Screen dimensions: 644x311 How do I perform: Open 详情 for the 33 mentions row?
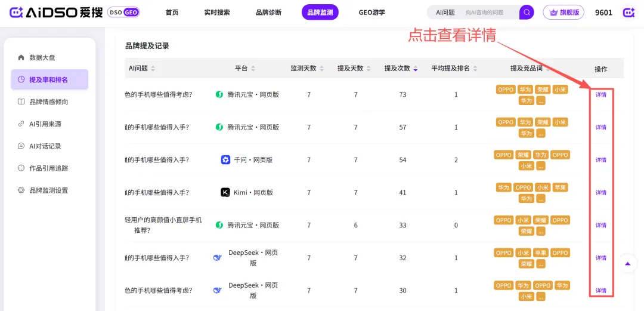click(601, 226)
